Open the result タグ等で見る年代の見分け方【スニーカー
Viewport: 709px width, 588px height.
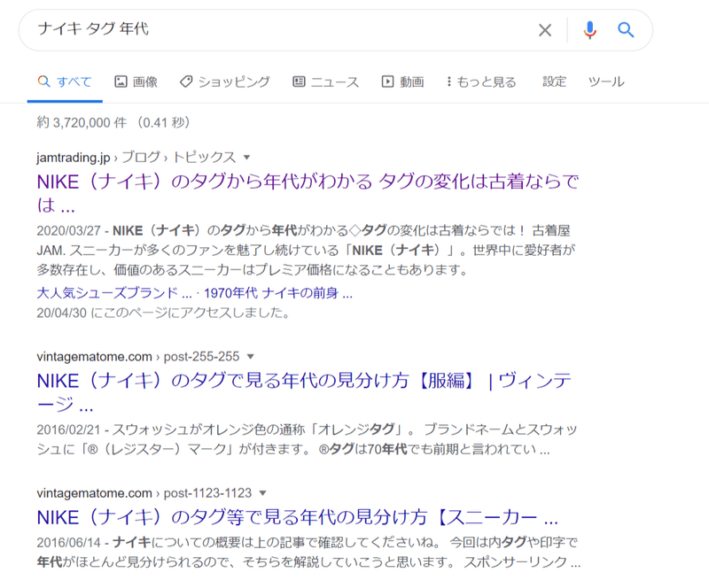298,517
